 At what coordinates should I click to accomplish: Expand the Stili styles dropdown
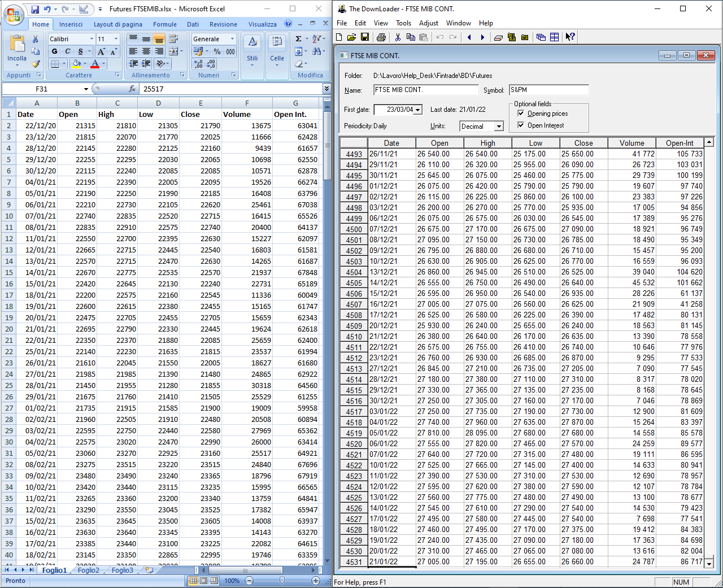[252, 65]
